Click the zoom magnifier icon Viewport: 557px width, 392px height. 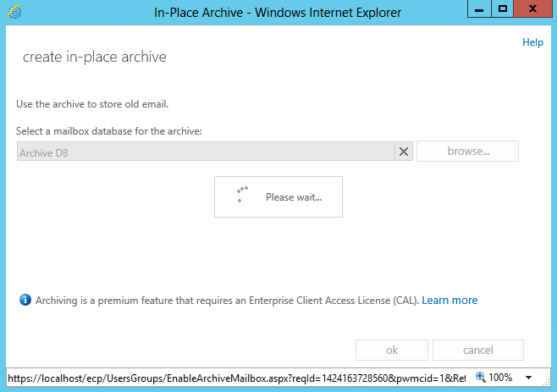pyautogui.click(x=480, y=377)
